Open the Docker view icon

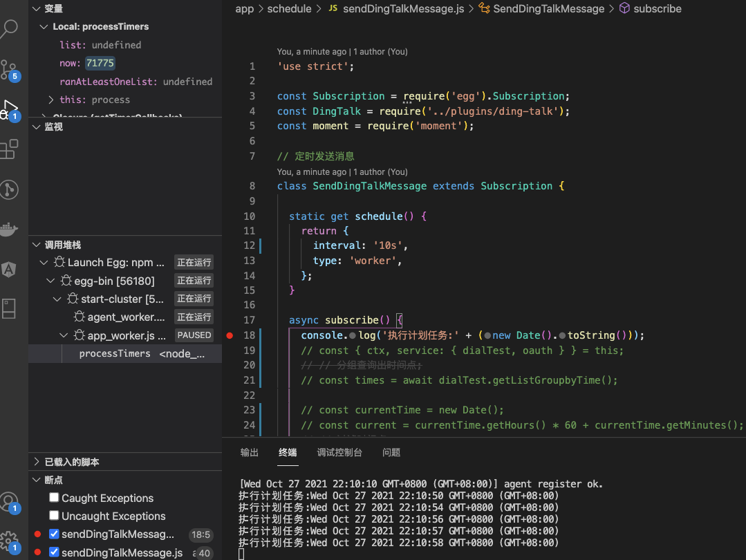click(9, 230)
